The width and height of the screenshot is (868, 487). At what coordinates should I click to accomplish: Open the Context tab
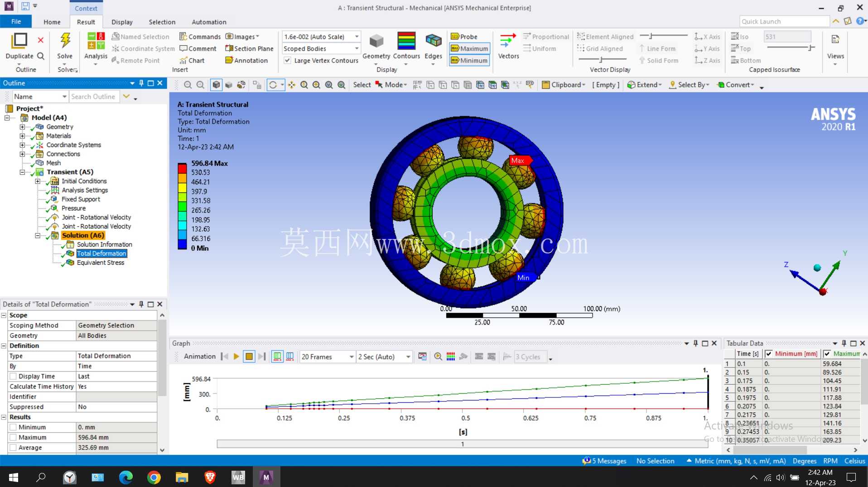[x=86, y=8]
